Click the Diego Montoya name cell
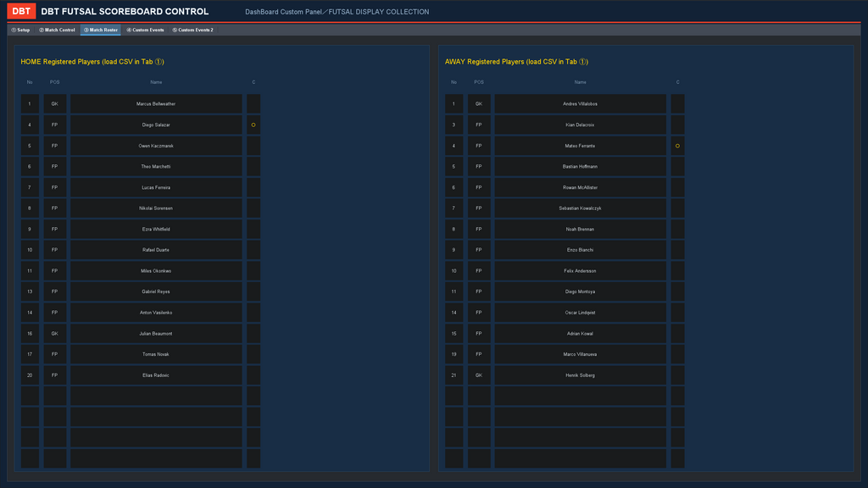Image resolution: width=868 pixels, height=488 pixels. pyautogui.click(x=580, y=291)
